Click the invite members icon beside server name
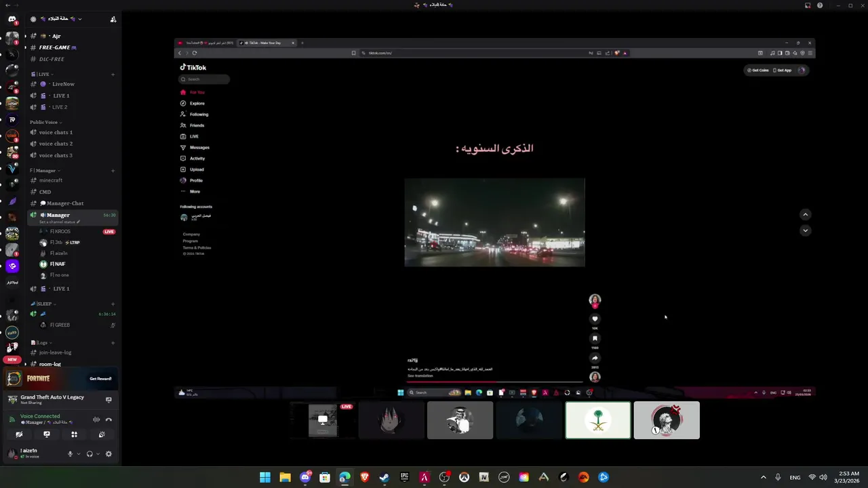The width and height of the screenshot is (868, 488). (113, 19)
